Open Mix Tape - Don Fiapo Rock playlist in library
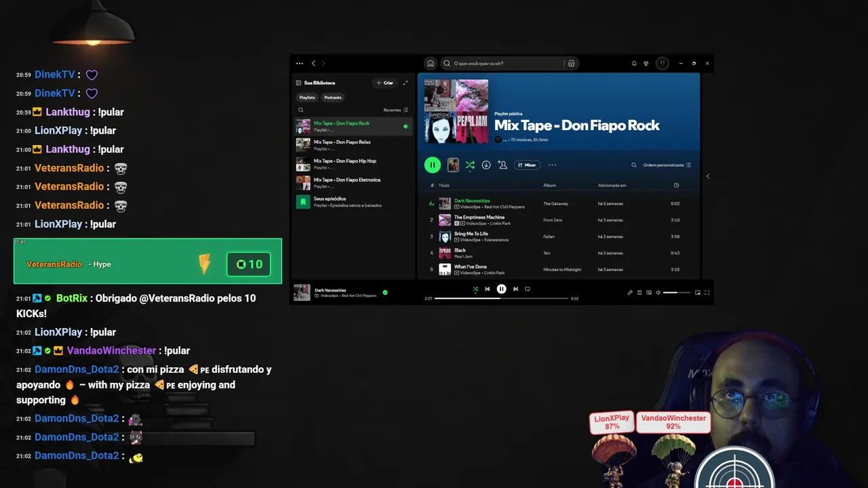Screen dimensions: 868x488 (353, 126)
